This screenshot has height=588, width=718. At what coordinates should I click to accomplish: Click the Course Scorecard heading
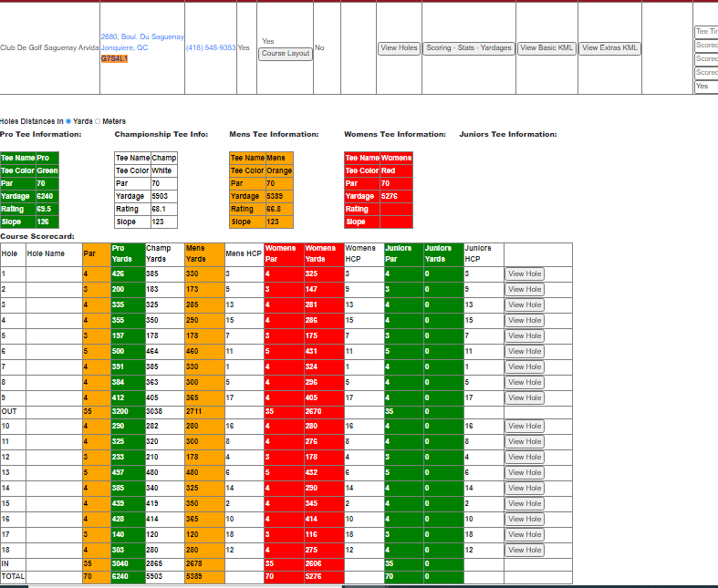[x=37, y=237]
